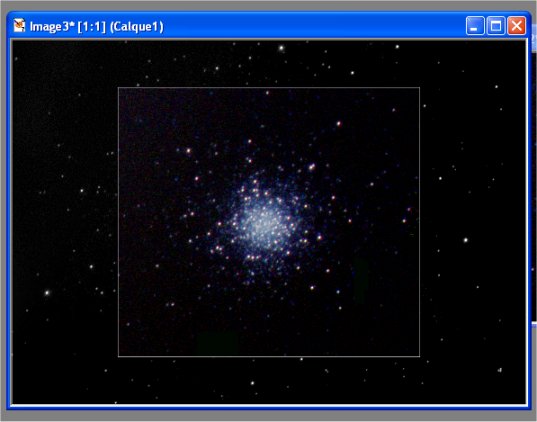537x422 pixels.
Task: Click the bright star above the selection near top center
Action: click(x=282, y=48)
